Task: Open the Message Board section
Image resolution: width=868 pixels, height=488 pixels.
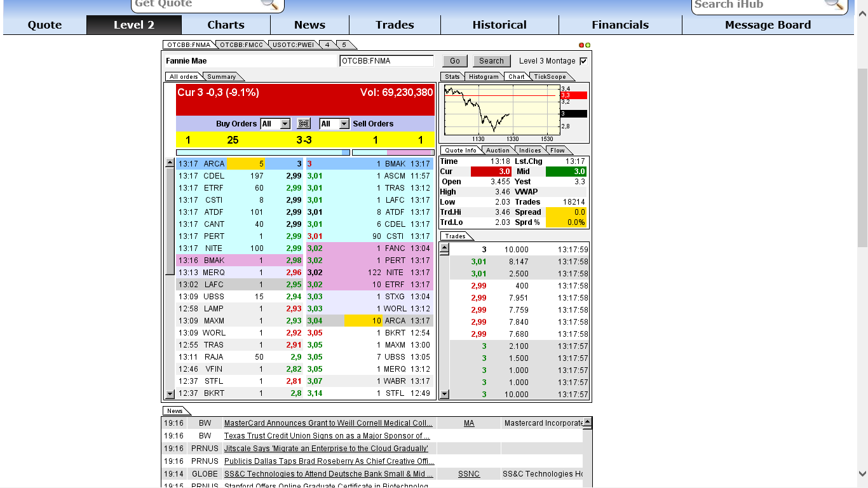Action: pos(767,25)
